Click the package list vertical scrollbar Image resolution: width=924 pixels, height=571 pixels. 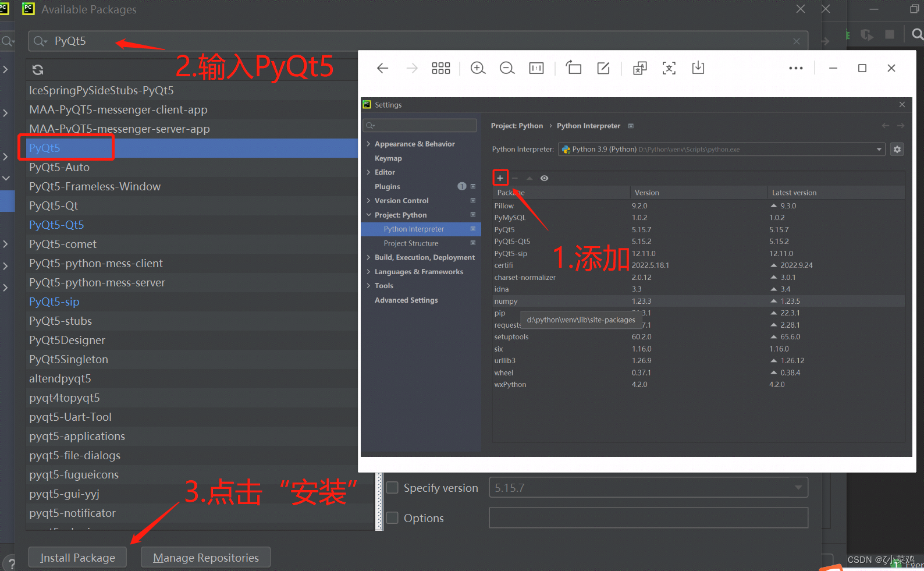[379, 501]
